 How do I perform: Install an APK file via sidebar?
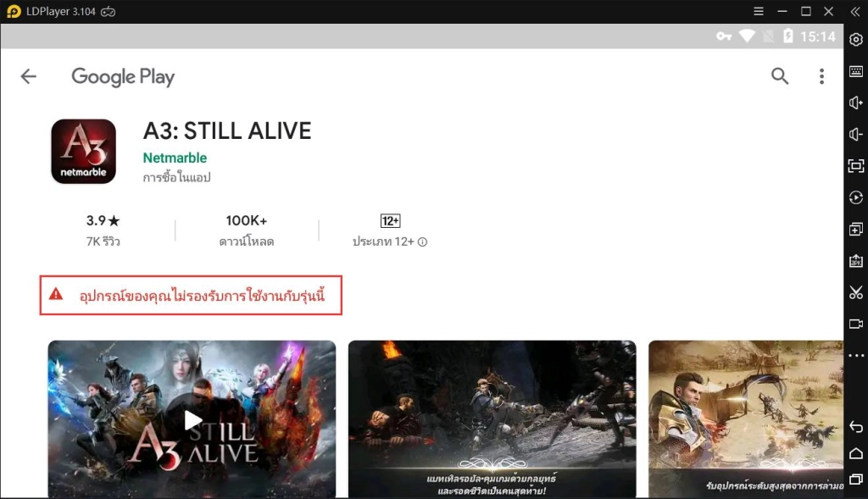(856, 261)
